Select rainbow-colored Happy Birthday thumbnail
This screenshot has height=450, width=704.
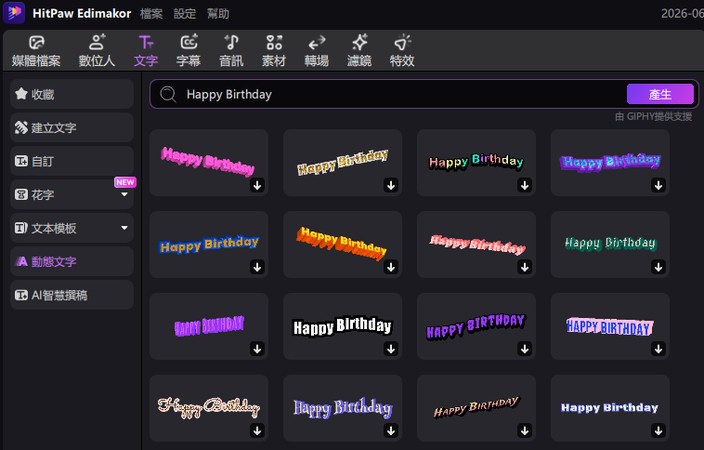pyautogui.click(x=476, y=163)
